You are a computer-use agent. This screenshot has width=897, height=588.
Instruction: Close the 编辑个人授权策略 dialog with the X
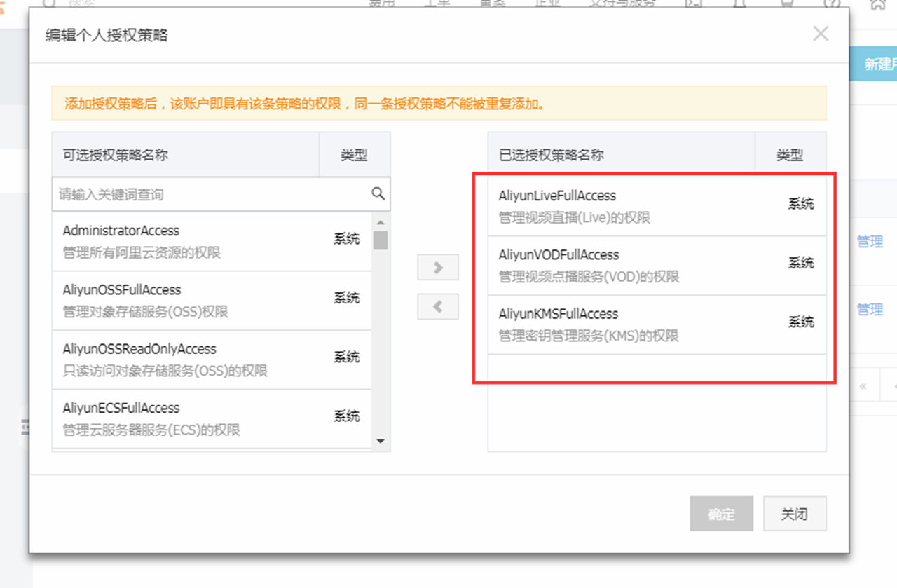[x=821, y=34]
